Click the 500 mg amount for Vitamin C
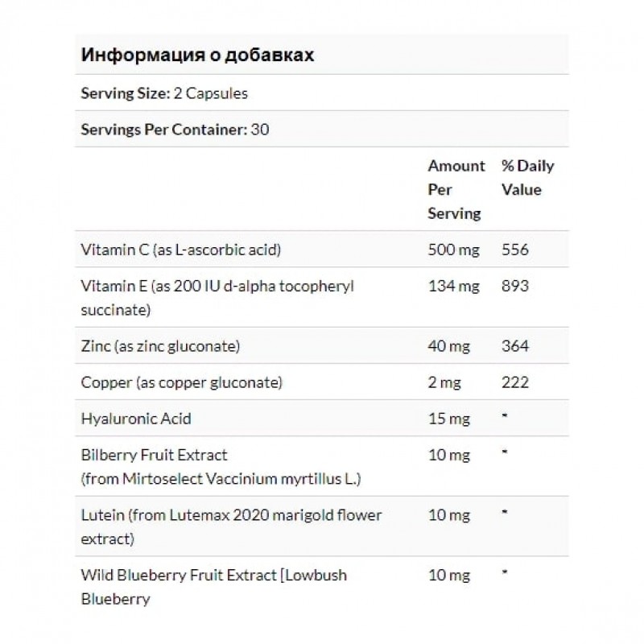Screen dimensions: 644x644 (x=452, y=250)
